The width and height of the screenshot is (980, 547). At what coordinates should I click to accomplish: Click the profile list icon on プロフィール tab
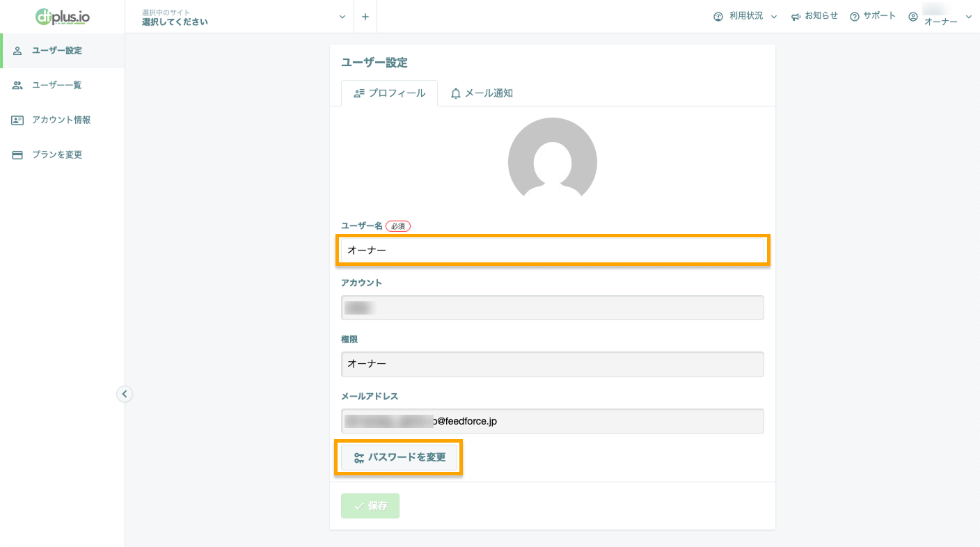tap(359, 93)
